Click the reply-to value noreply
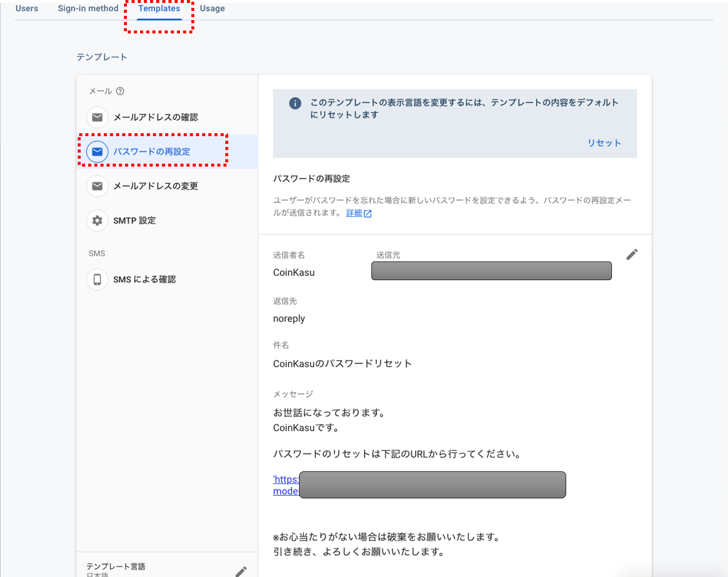Screen dimensions: 728x577 (289, 318)
